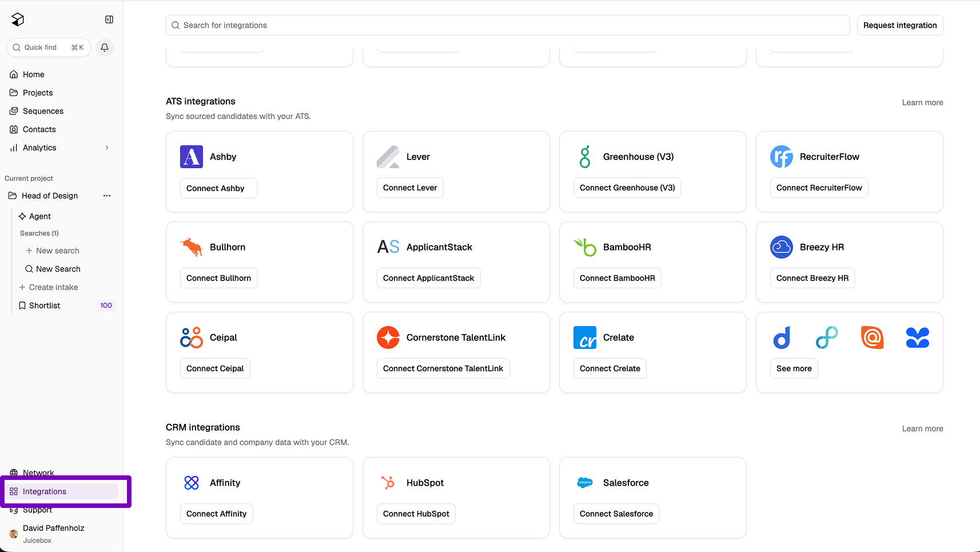This screenshot has width=980, height=552.
Task: Click the Ceipal logo icon
Action: [x=192, y=337]
